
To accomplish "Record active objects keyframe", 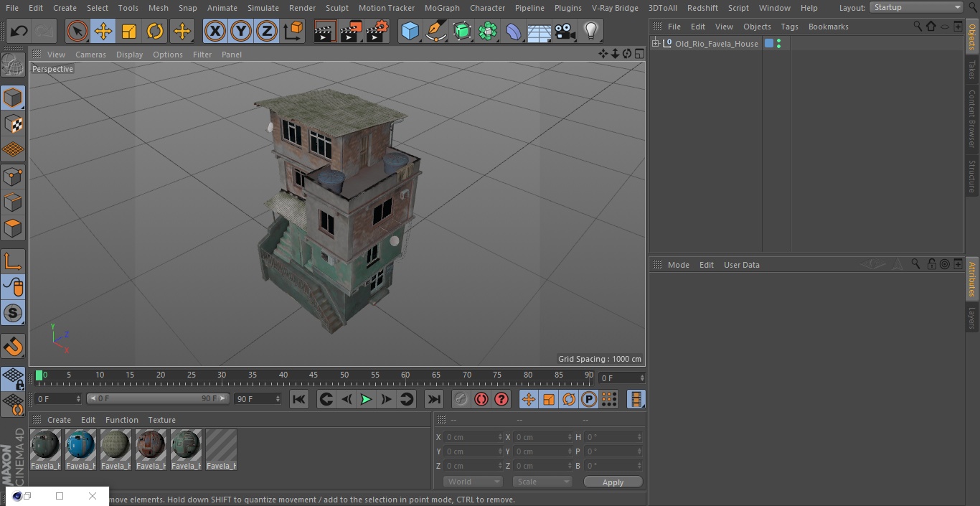I will [x=461, y=399].
